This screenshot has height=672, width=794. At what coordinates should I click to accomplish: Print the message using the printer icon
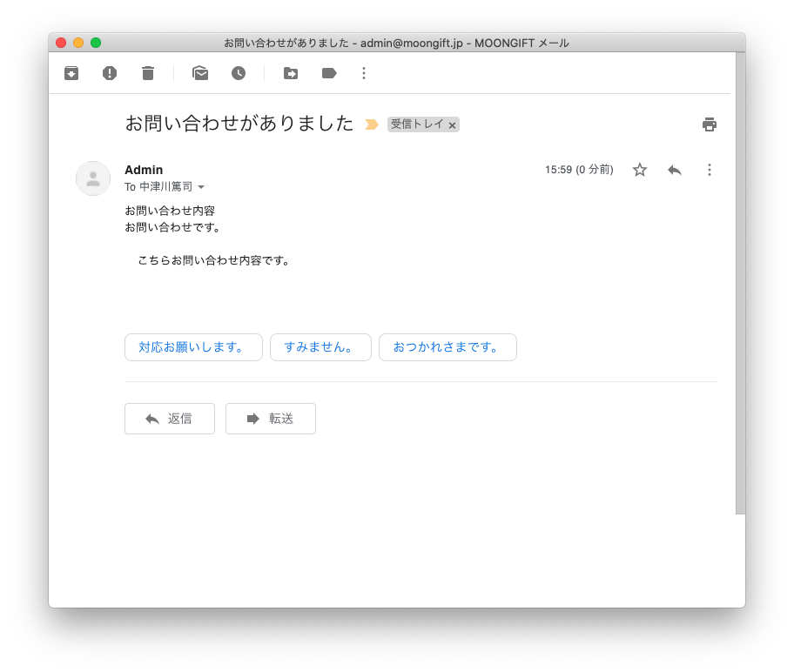click(x=710, y=124)
